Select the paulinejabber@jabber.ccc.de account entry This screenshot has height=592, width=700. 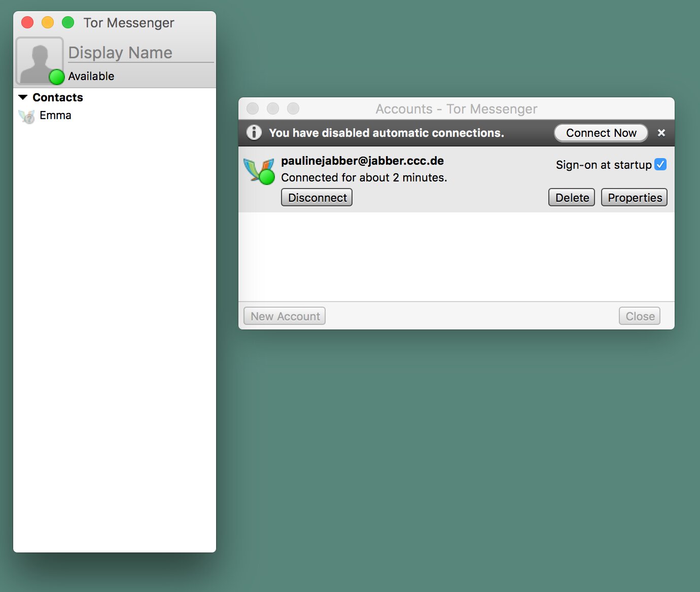362,161
